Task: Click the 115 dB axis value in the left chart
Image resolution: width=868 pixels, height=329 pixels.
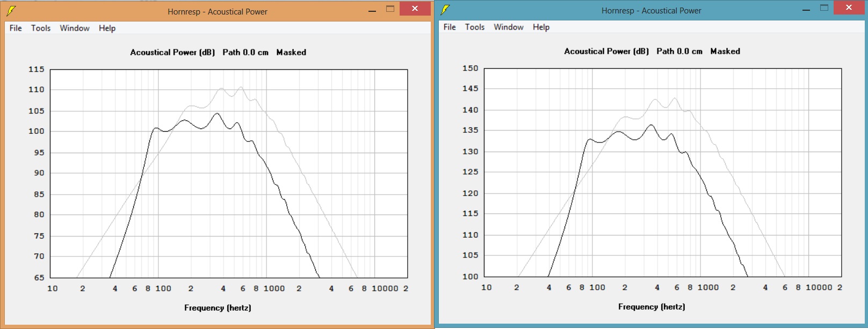Action: point(37,69)
